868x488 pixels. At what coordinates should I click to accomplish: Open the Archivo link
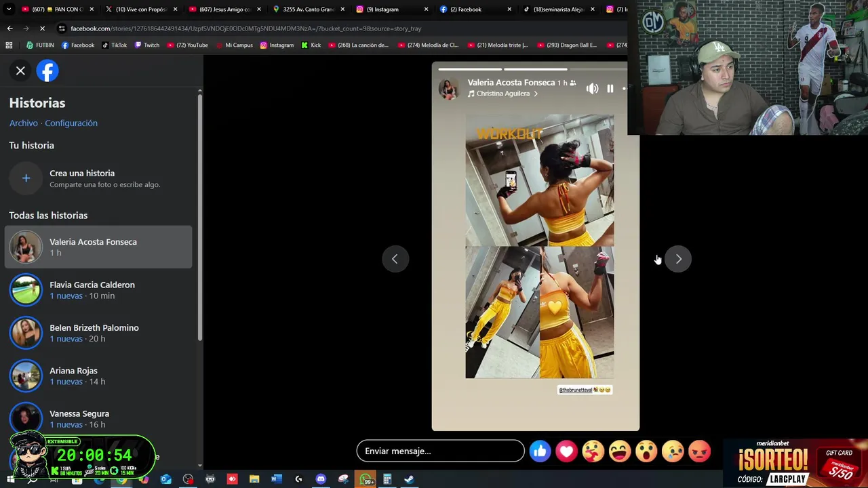point(24,123)
